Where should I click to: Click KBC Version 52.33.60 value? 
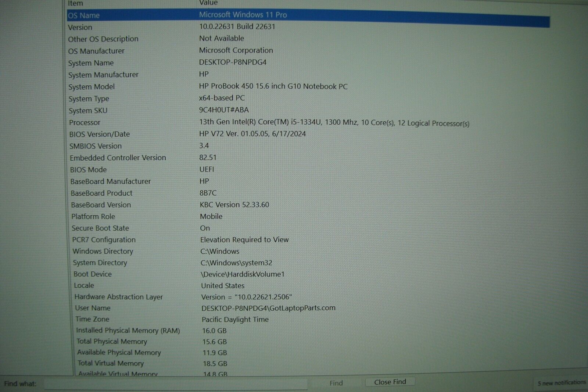click(x=234, y=204)
